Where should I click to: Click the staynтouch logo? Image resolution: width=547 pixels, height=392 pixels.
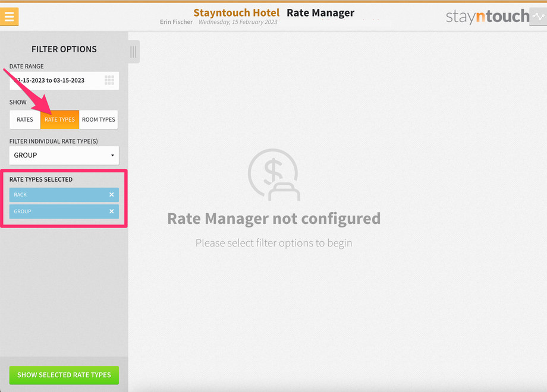click(x=488, y=17)
